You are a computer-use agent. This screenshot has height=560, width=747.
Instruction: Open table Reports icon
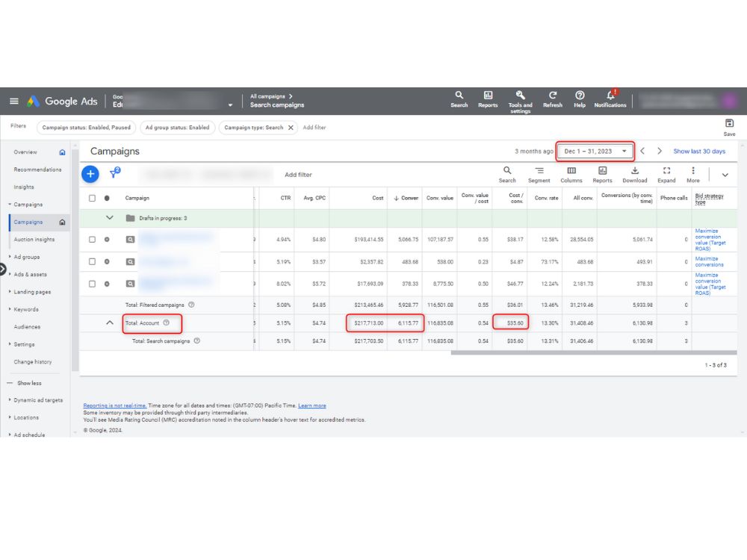tap(602, 174)
